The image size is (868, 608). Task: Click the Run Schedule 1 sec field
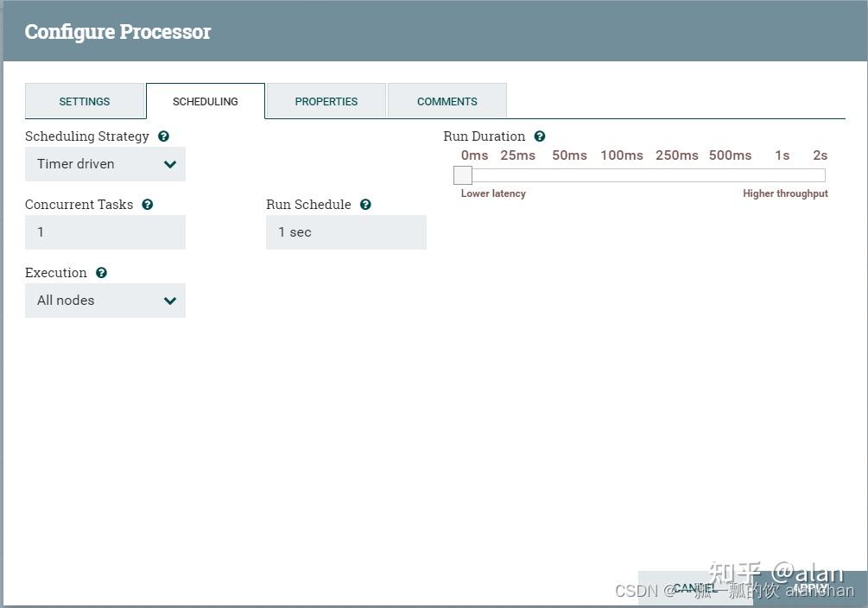[346, 232]
